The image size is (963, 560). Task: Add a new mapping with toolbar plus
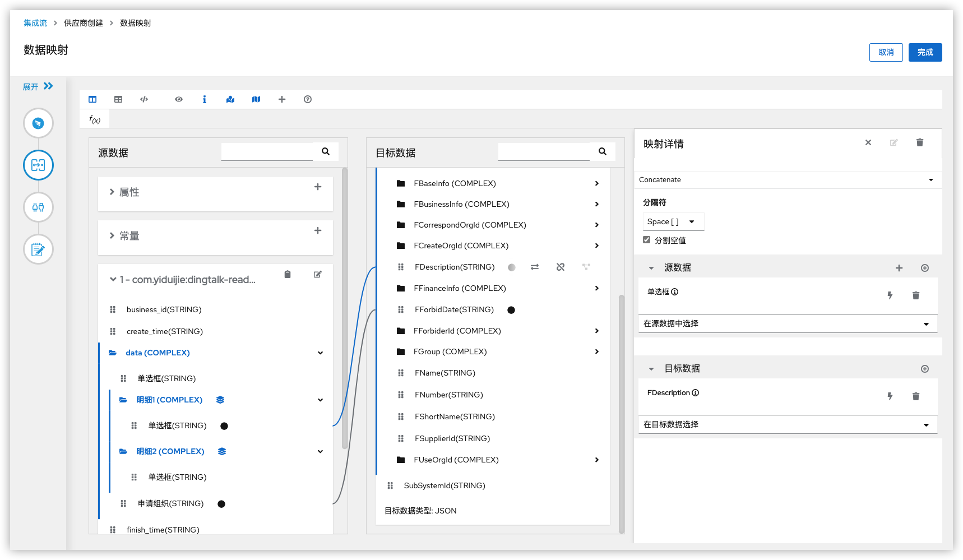click(x=282, y=99)
